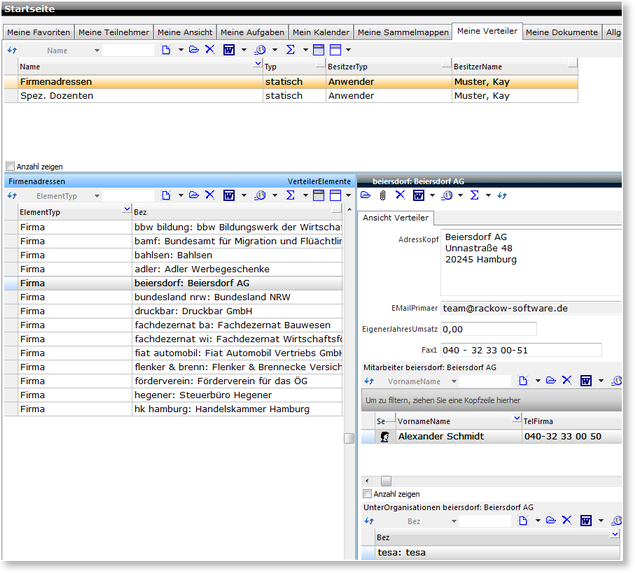The height and width of the screenshot is (573, 635).
Task: Switch to Meine Aufgaben tab
Action: tap(252, 32)
